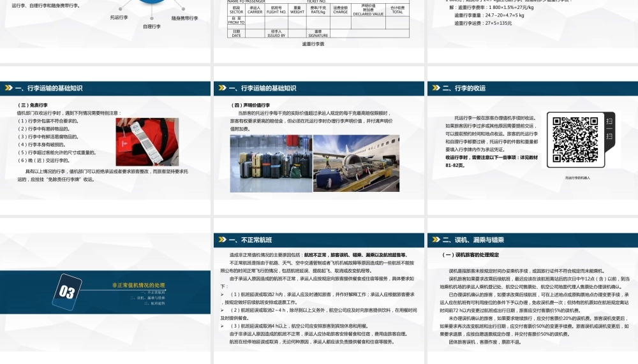Image resolution: width=638 pixels, height=364 pixels.
Task: Click the text 团体旅客误机，客票作废，票款不退
Action: (x=487, y=342)
